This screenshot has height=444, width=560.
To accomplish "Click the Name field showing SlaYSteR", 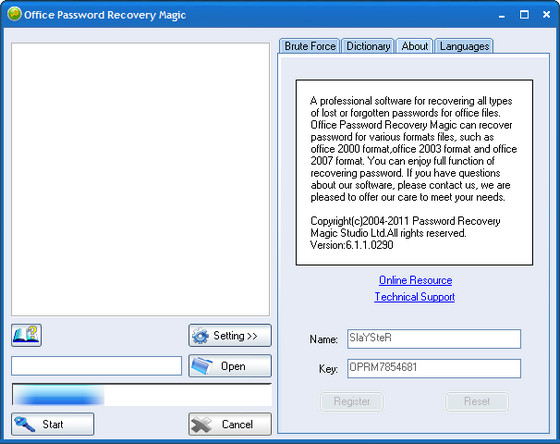I will coord(434,339).
